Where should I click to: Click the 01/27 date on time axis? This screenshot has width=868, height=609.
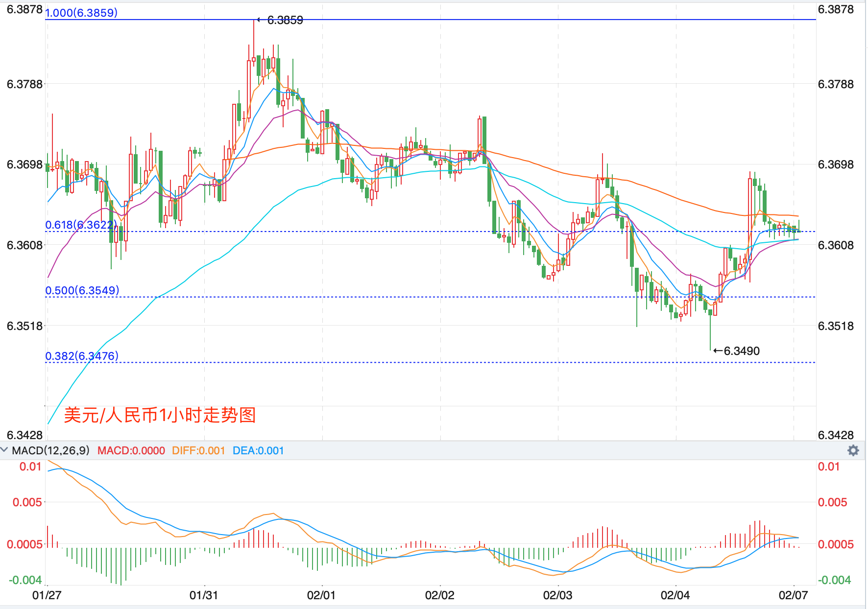pyautogui.click(x=47, y=595)
